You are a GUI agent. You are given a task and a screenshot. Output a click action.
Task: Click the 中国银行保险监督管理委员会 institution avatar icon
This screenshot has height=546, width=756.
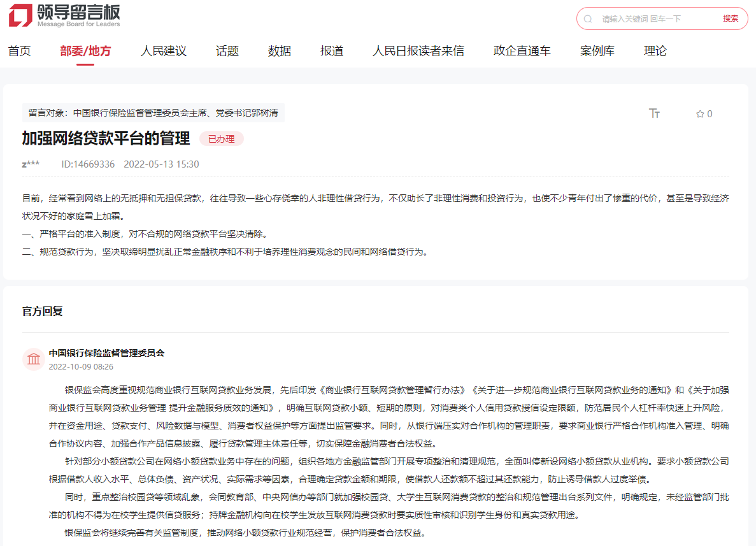[x=34, y=359]
